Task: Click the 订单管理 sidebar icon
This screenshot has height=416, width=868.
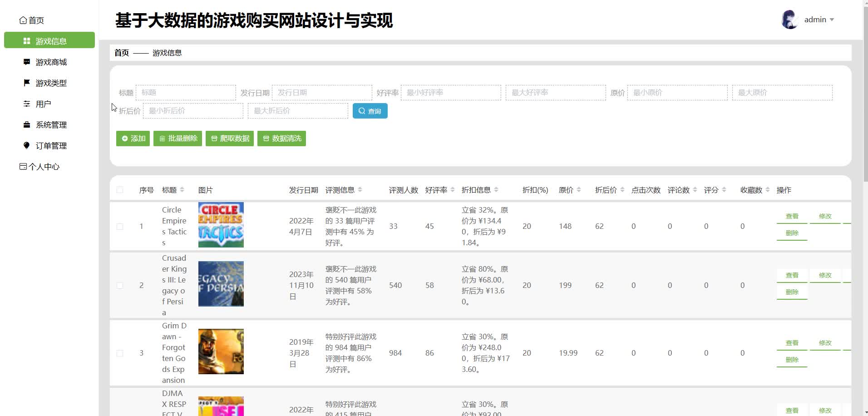Action: [x=27, y=145]
